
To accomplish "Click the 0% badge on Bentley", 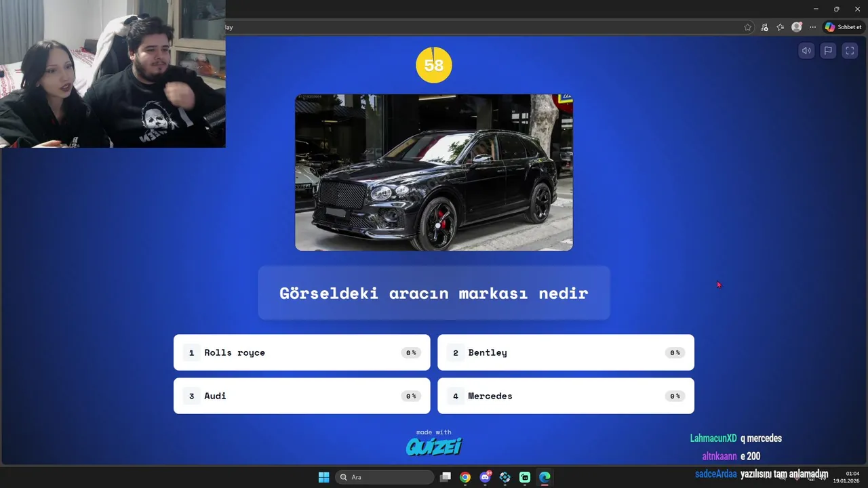I will tap(675, 352).
